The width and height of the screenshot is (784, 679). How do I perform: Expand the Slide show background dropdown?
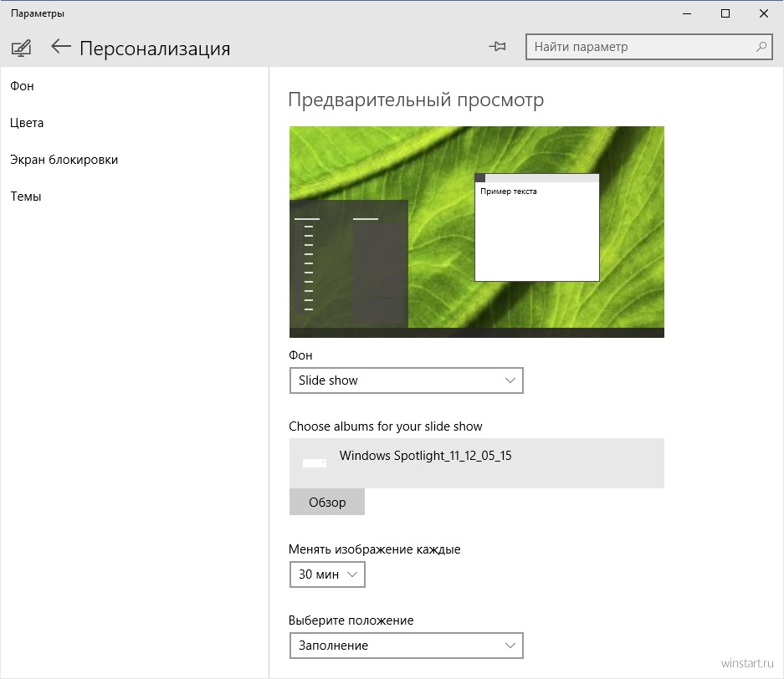click(406, 380)
